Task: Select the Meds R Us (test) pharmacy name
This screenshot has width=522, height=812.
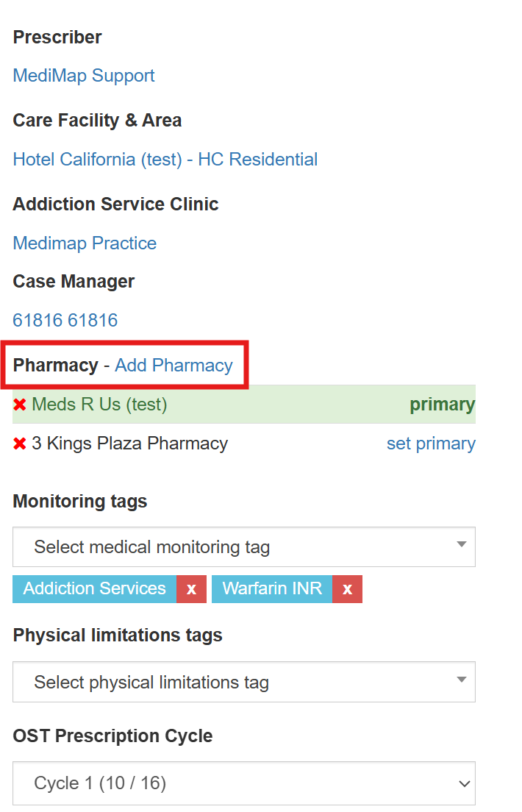Action: point(99,405)
